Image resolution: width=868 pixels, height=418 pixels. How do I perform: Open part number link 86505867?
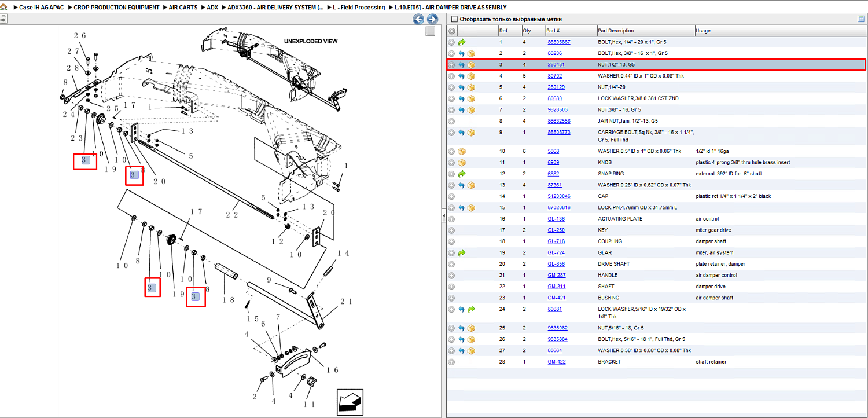558,42
